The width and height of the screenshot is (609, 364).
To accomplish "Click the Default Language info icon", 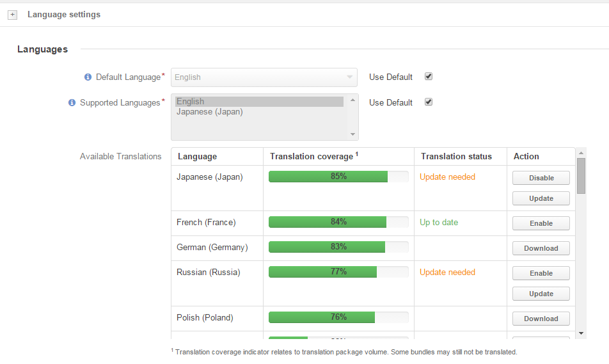I will (x=88, y=77).
